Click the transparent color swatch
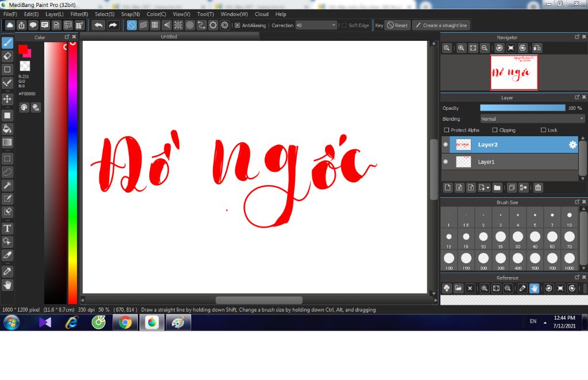Image resolution: width=588 pixels, height=380 pixels. click(25, 66)
